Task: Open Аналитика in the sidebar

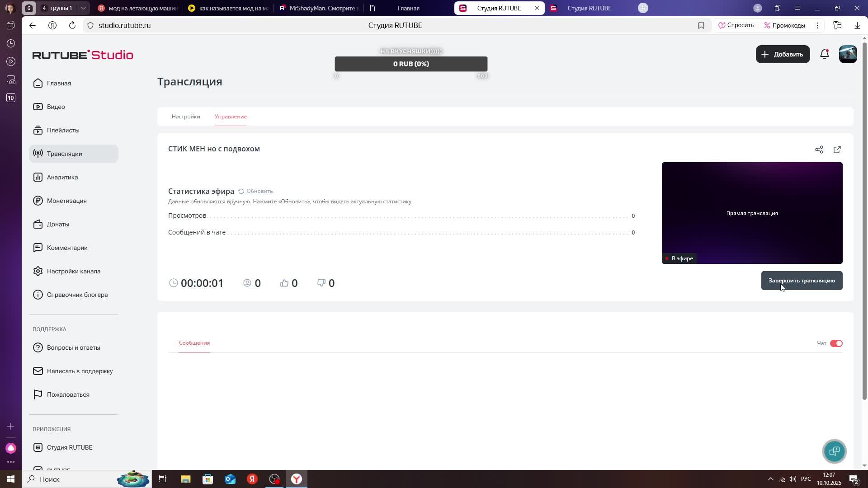Action: 62,177
